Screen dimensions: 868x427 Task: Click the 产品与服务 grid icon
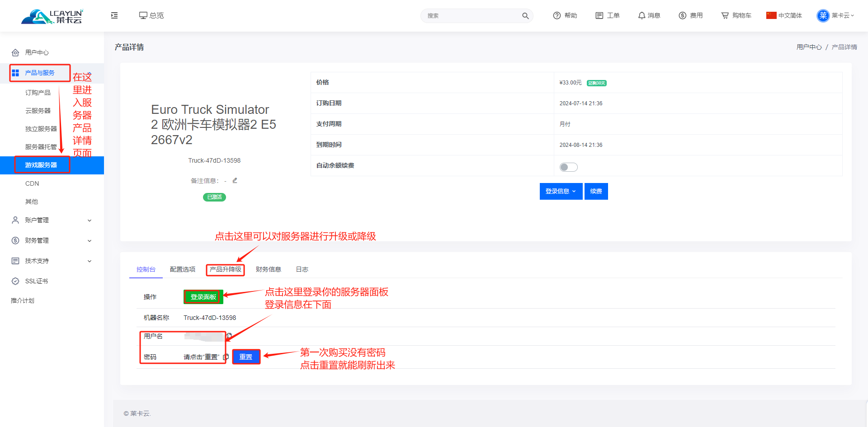click(15, 73)
